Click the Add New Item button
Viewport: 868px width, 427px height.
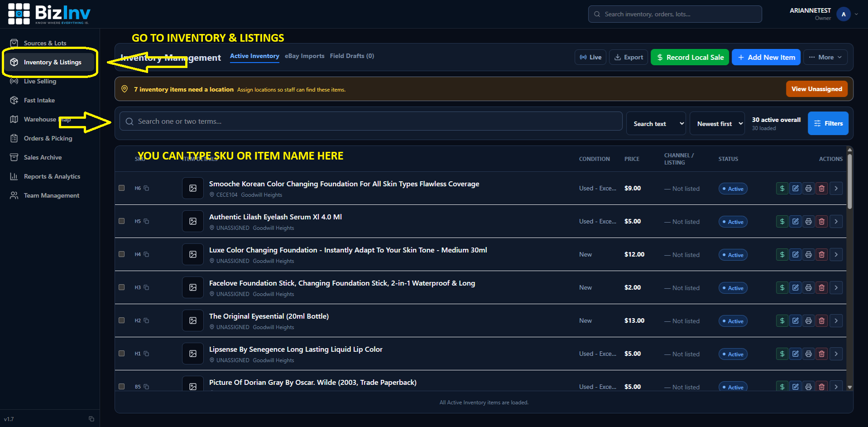766,57
